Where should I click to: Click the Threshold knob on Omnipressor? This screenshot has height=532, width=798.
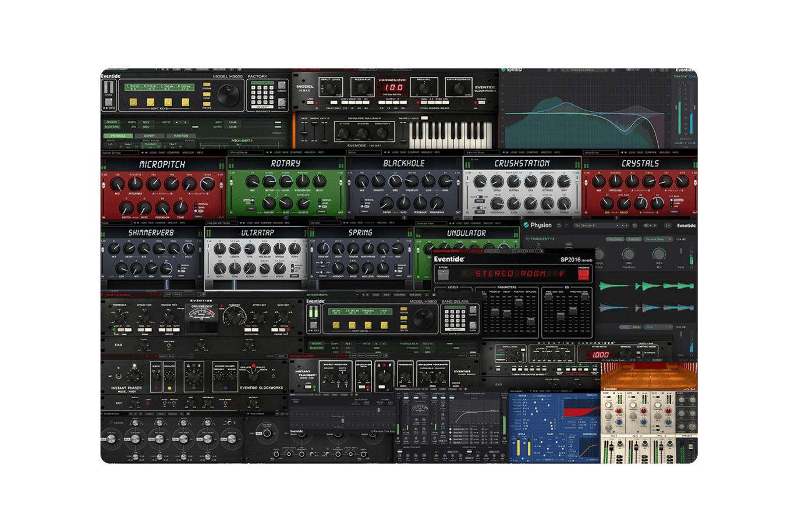(x=119, y=317)
